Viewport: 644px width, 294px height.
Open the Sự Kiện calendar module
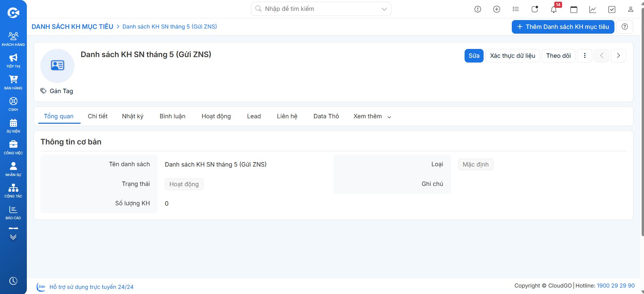[13, 126]
